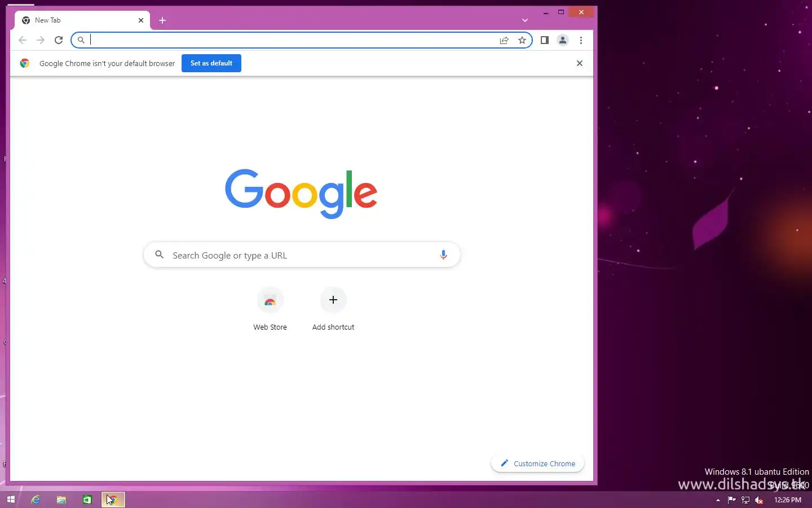812x508 pixels.
Task: Go back using the back arrow
Action: pyautogui.click(x=23, y=40)
